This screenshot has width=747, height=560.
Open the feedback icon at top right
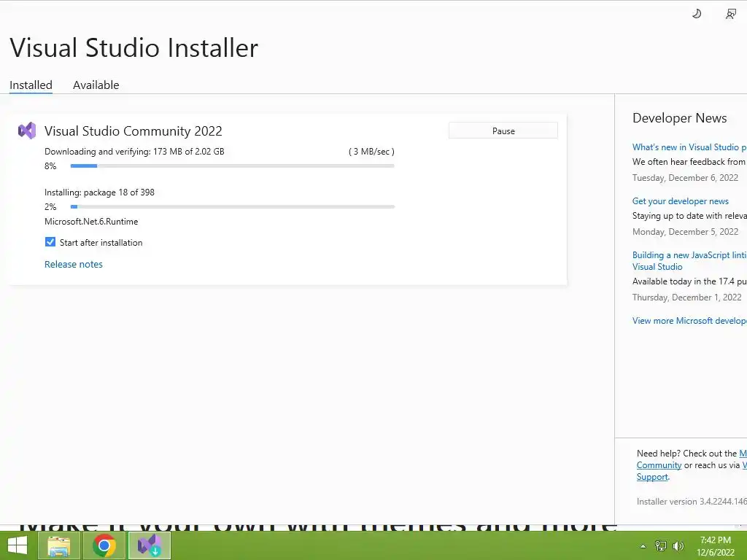pyautogui.click(x=731, y=14)
